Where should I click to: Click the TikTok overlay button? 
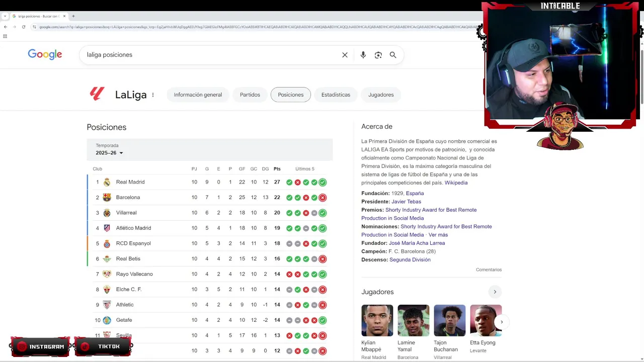tap(103, 346)
